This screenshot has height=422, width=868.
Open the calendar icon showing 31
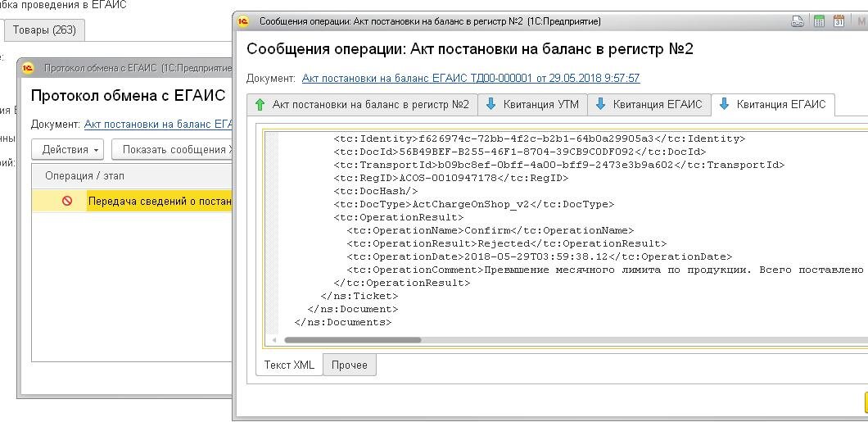[x=839, y=21]
